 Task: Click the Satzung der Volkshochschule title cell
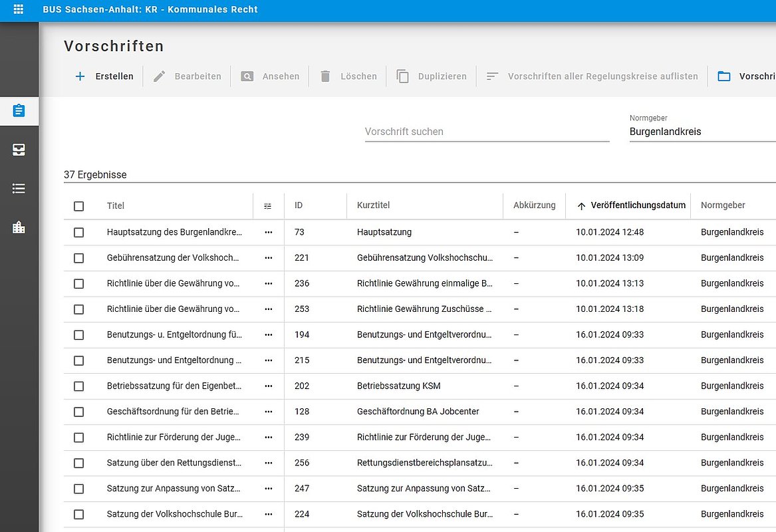(x=175, y=514)
